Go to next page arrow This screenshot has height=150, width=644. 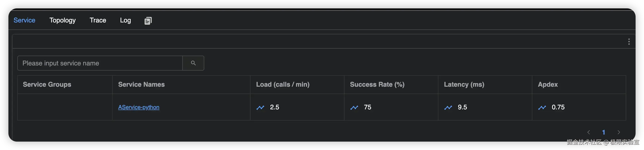coord(619,132)
